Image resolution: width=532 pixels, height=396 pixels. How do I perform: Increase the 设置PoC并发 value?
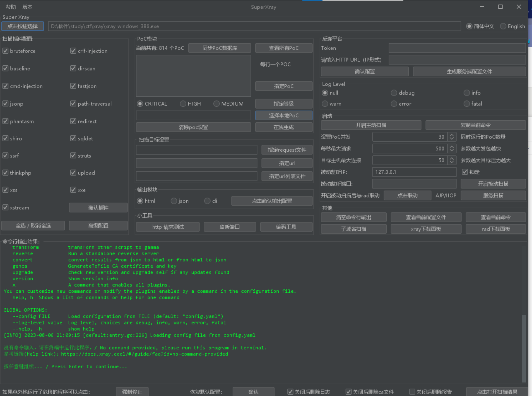pos(452,135)
